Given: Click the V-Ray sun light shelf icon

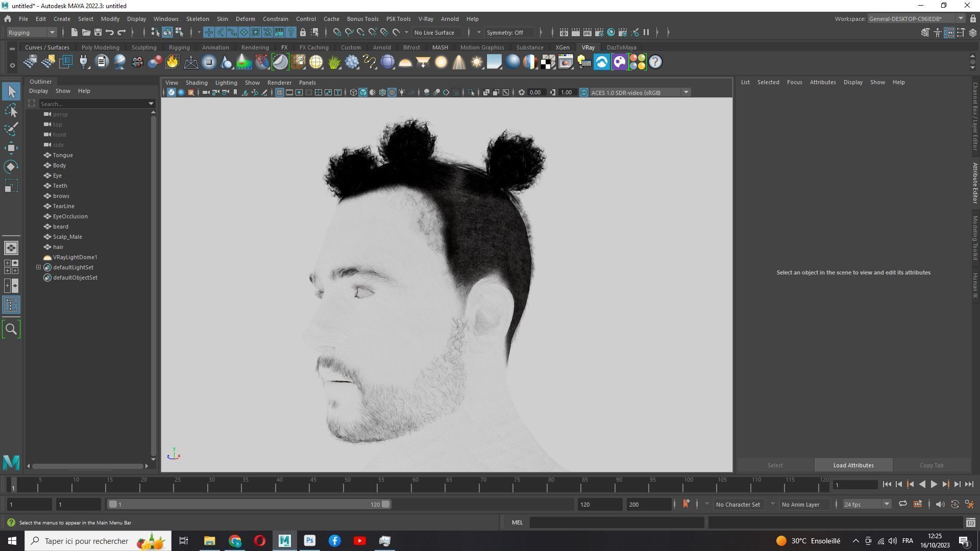Looking at the screenshot, I should pyautogui.click(x=477, y=62).
